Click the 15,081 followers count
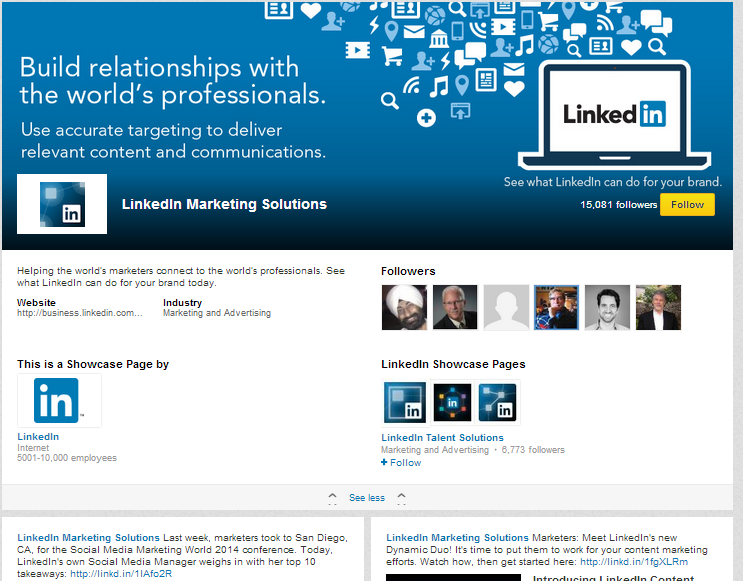743x581 pixels. 618,205
